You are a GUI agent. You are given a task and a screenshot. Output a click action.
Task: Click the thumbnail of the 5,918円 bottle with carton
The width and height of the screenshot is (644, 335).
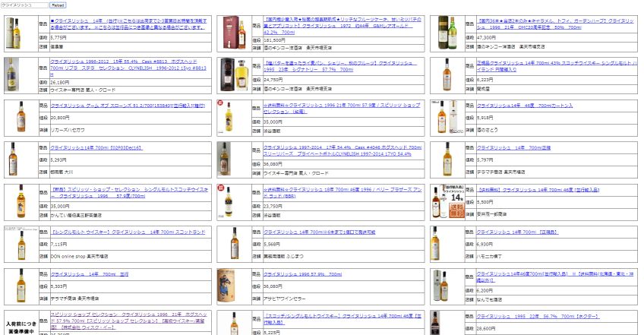point(447,117)
